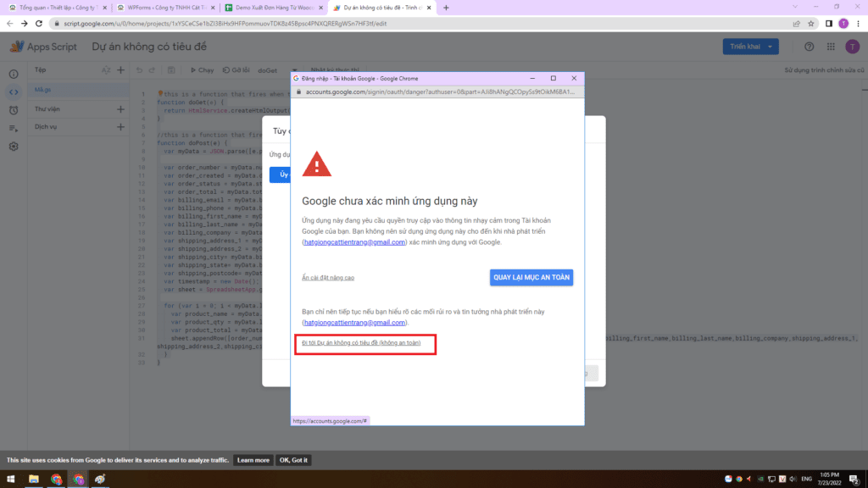Open Project Settings gear icon in sidebar
The image size is (868, 488).
tap(14, 147)
